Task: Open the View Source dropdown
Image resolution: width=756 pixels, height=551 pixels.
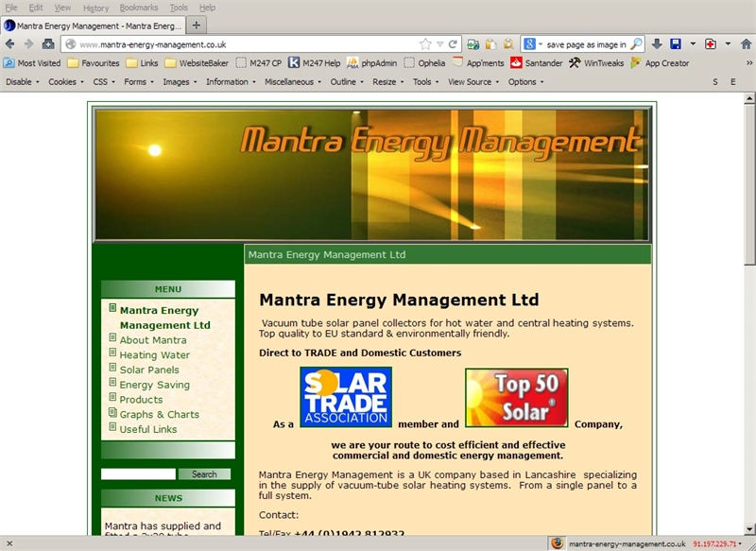Action: [x=472, y=82]
